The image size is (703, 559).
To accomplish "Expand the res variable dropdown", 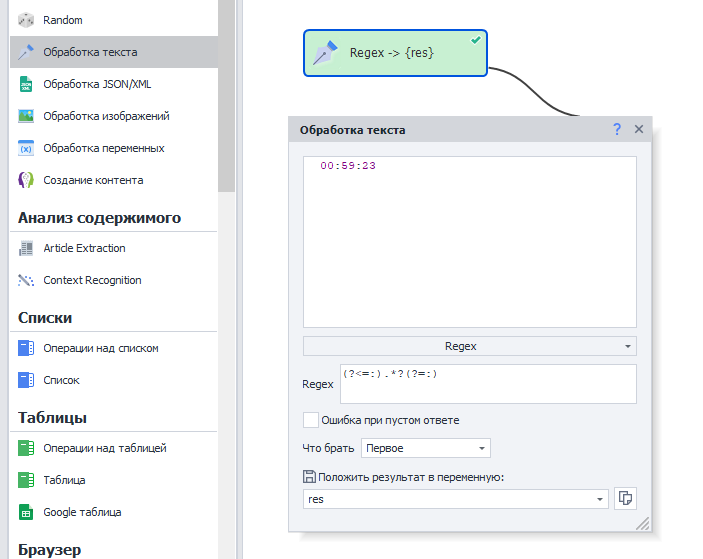I will pos(599,499).
